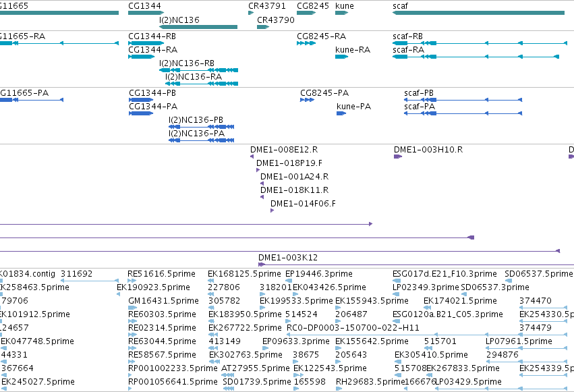This screenshot has width=574, height=392.
Task: Click EST EP19446.3prime
Action: point(289,281)
